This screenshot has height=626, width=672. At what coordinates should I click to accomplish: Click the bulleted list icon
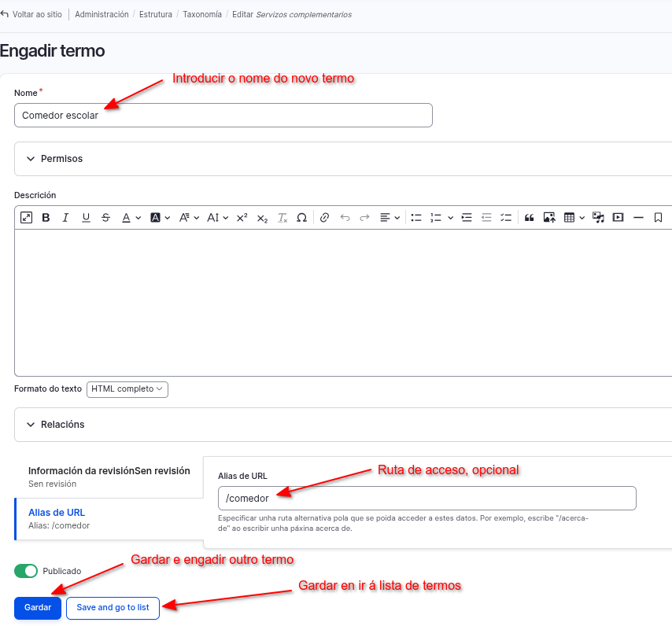click(x=416, y=218)
